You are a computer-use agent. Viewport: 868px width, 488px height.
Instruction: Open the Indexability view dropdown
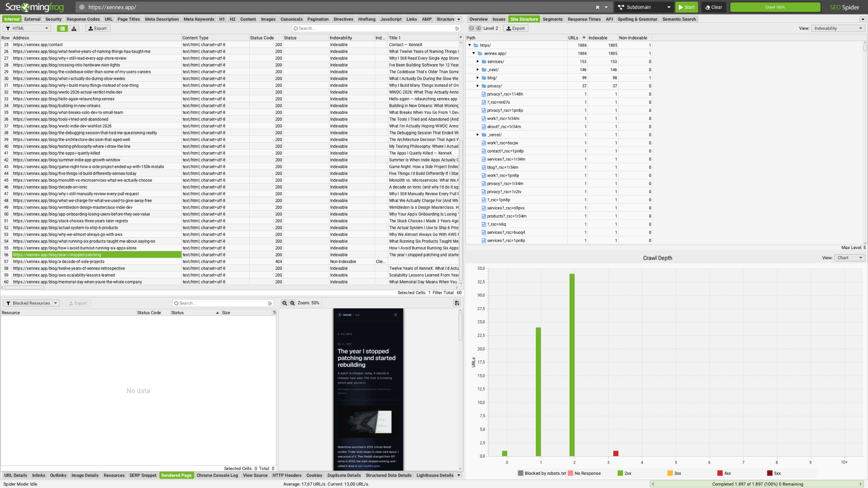[837, 28]
